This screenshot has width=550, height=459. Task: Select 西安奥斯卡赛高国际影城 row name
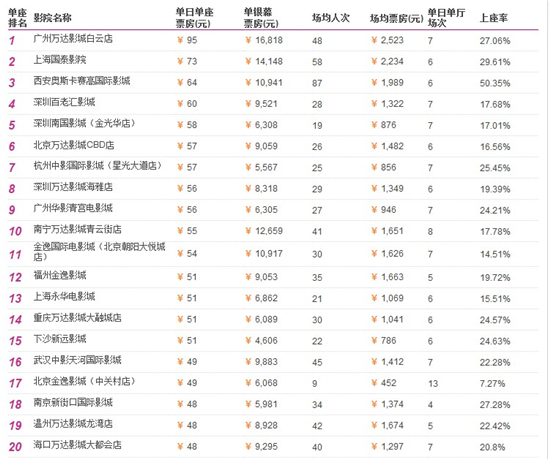tap(82, 81)
